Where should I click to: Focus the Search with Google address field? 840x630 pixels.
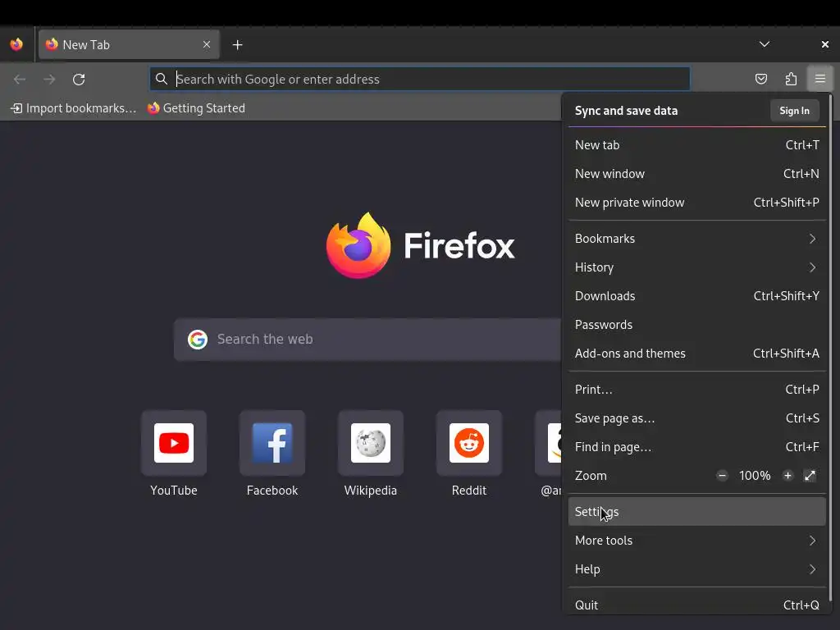point(420,80)
